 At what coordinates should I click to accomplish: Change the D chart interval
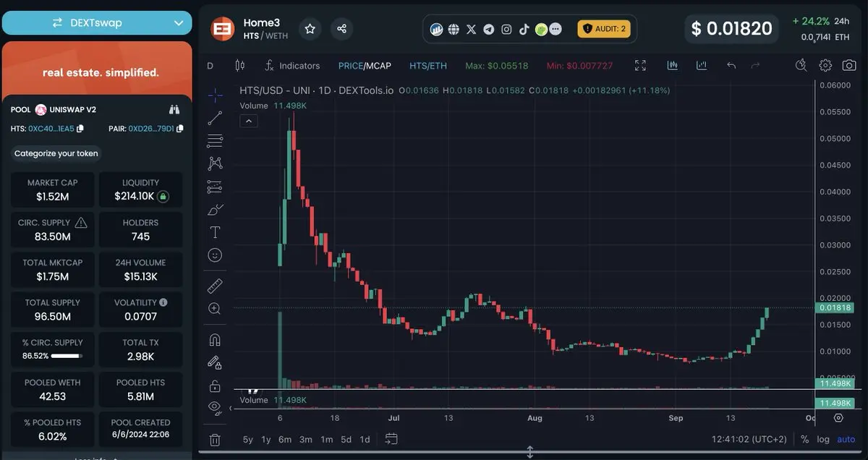click(x=210, y=66)
